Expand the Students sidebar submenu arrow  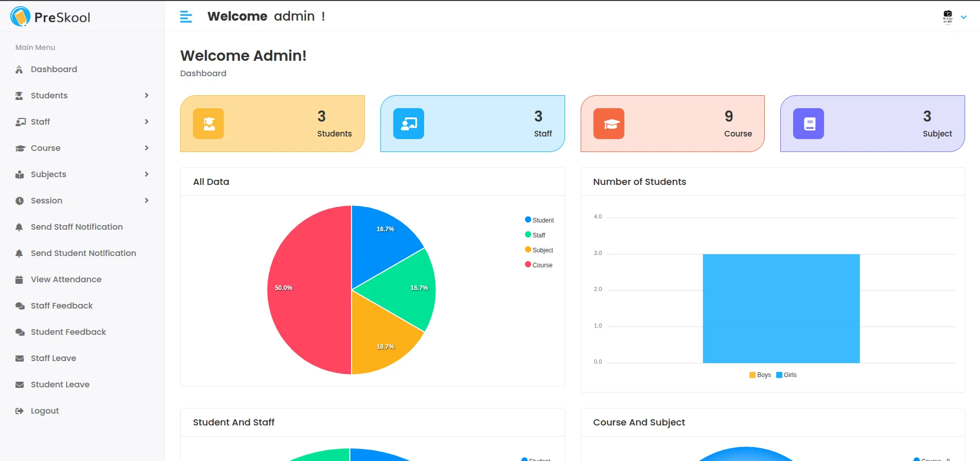coord(147,95)
